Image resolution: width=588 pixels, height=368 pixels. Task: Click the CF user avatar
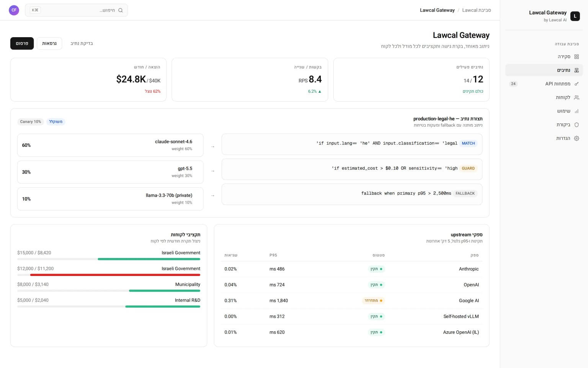tap(14, 10)
